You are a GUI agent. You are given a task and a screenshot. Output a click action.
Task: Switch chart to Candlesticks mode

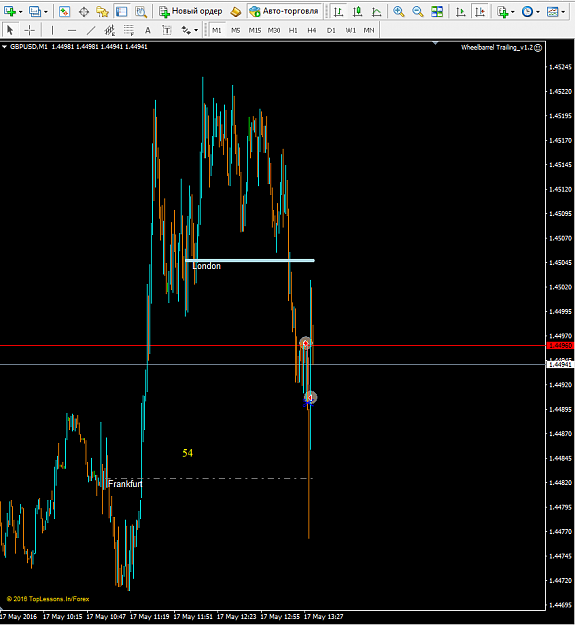click(357, 12)
